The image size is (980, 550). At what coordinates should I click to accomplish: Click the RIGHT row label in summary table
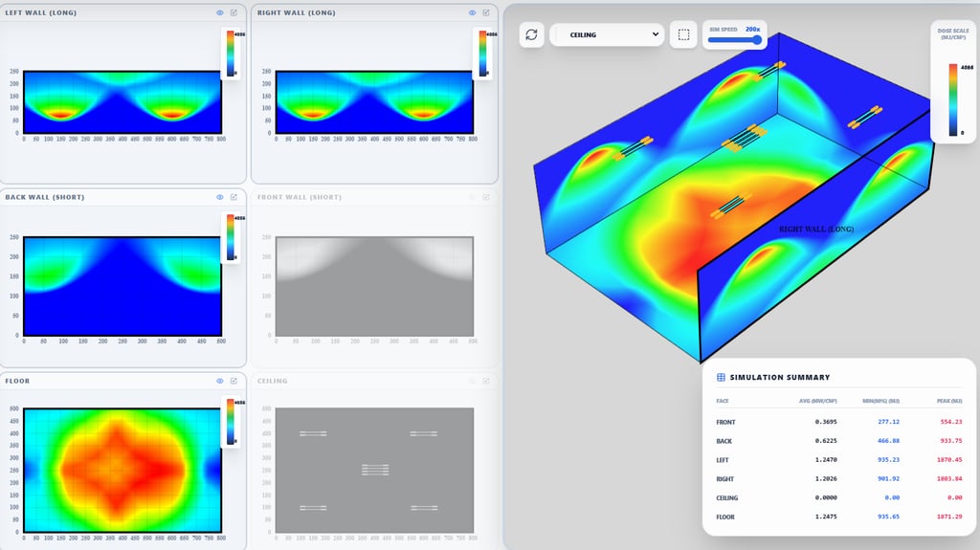725,479
